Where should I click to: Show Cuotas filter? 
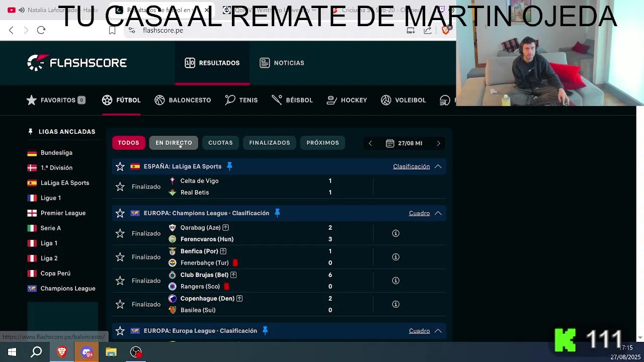[220, 143]
